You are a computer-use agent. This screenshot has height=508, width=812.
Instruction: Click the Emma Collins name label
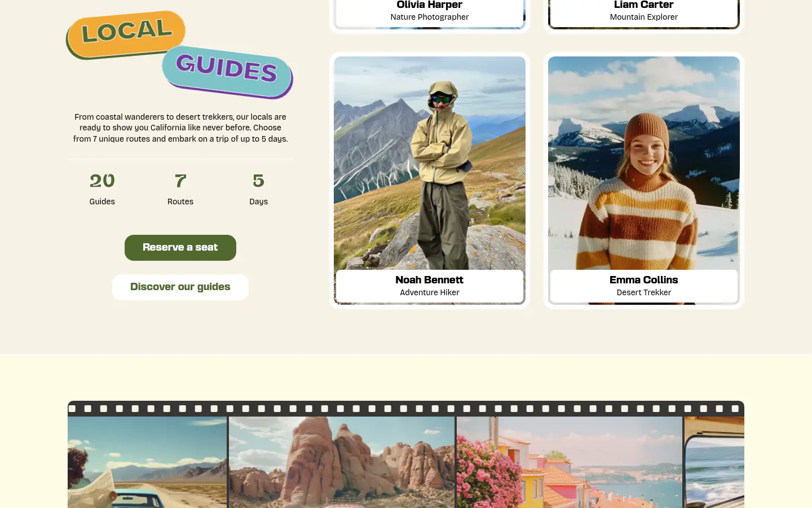click(x=644, y=280)
